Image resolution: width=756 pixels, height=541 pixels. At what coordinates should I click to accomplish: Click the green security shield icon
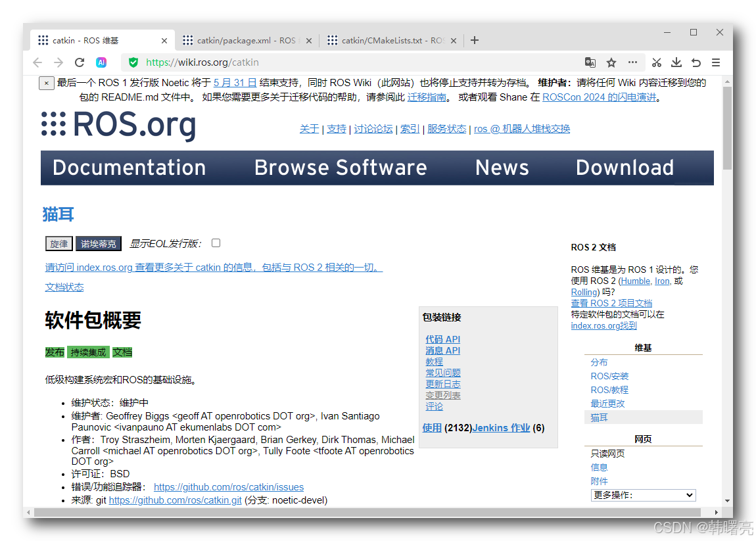133,62
